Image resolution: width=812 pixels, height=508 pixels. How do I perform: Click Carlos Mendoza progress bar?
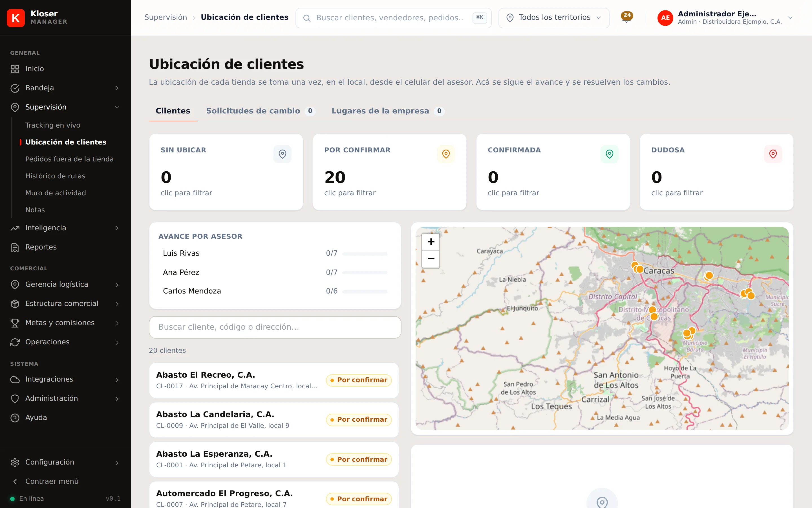(x=365, y=292)
